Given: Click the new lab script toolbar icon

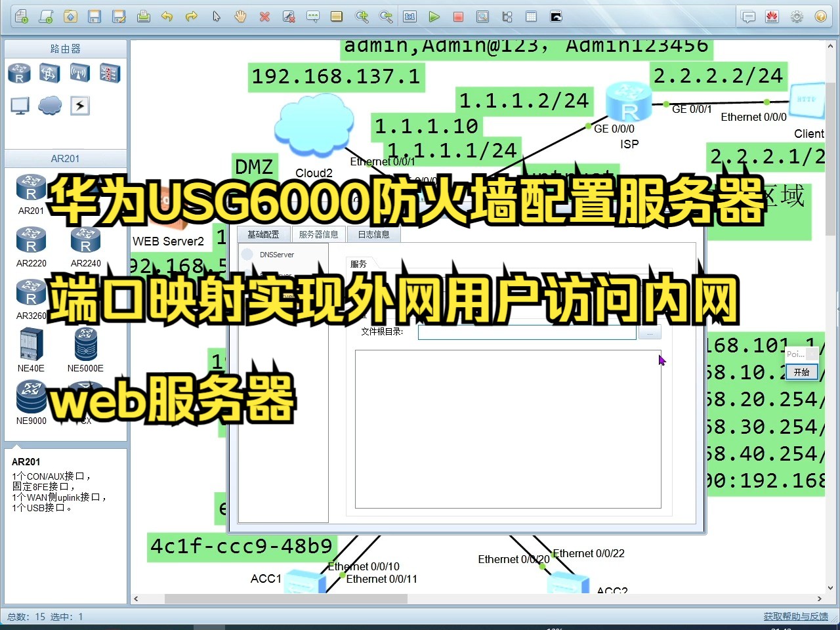Looking at the screenshot, I should point(46,16).
